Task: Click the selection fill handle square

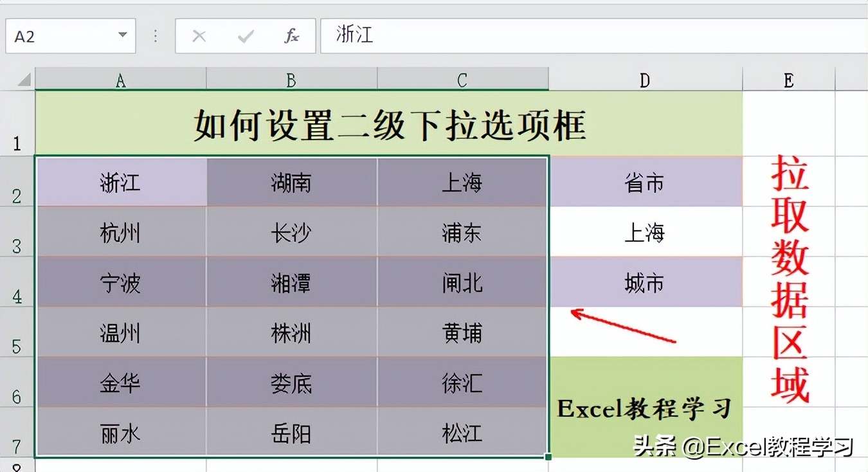Action: point(548,457)
